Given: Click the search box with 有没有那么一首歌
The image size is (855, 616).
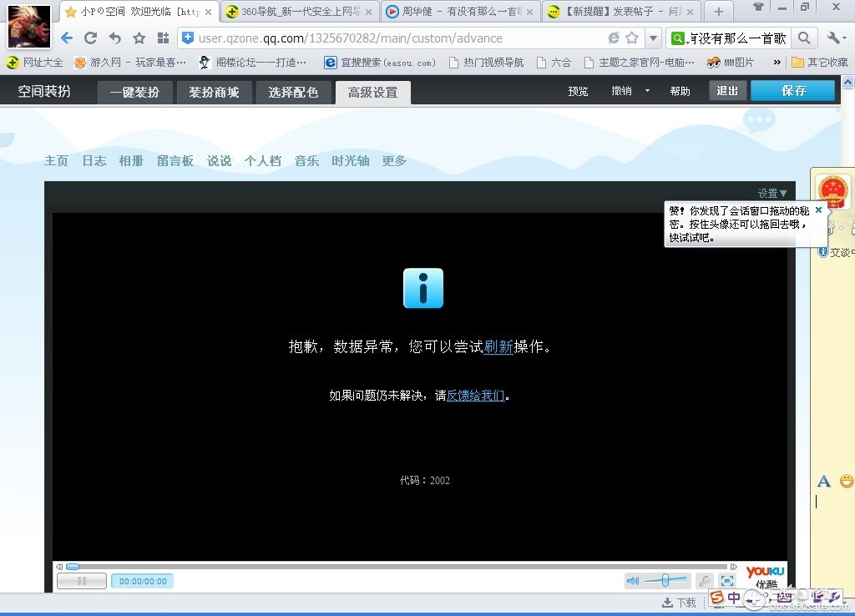Looking at the screenshot, I should coord(739,38).
